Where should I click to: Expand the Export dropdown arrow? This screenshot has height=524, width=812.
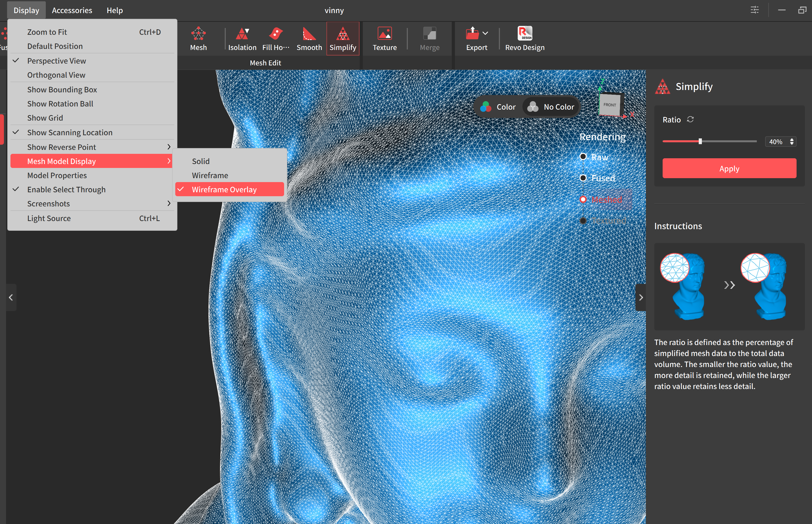point(486,33)
